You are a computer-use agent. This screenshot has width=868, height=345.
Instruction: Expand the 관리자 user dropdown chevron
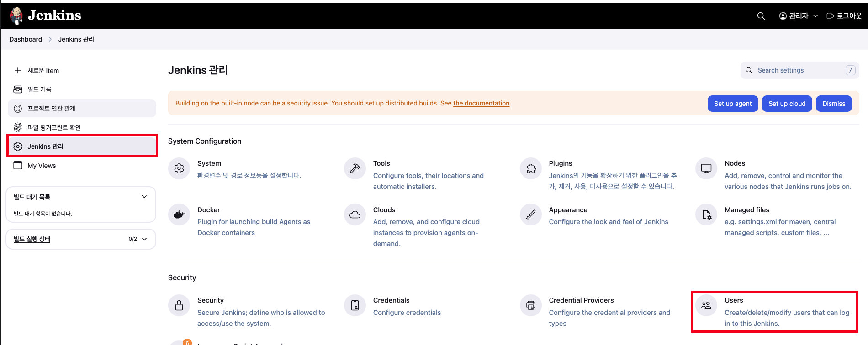click(815, 16)
